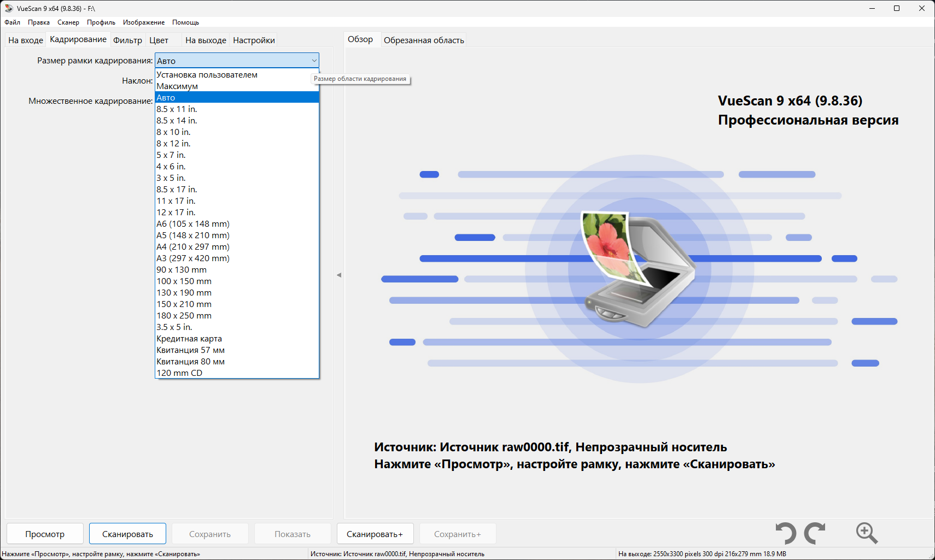This screenshot has height=560, width=935.
Task: Select the 8 x 10 in. size
Action: click(x=237, y=132)
